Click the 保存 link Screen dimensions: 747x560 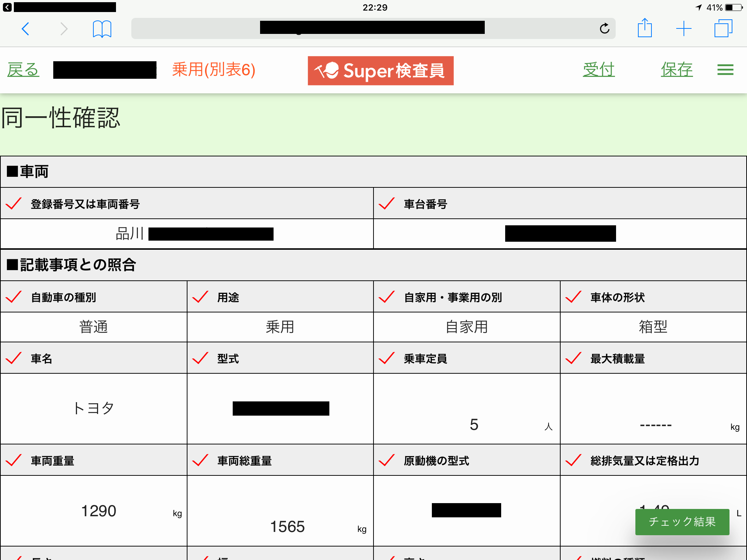pos(677,70)
